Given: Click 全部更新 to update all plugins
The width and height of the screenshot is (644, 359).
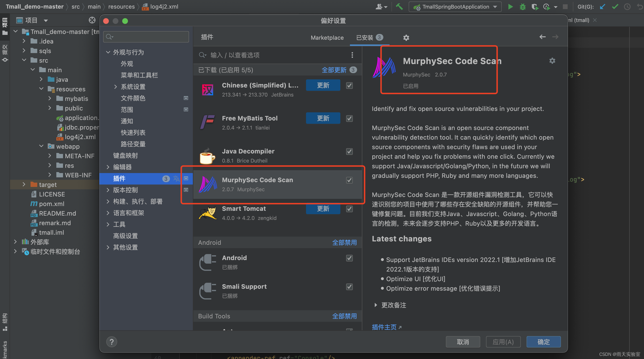Looking at the screenshot, I should point(334,70).
